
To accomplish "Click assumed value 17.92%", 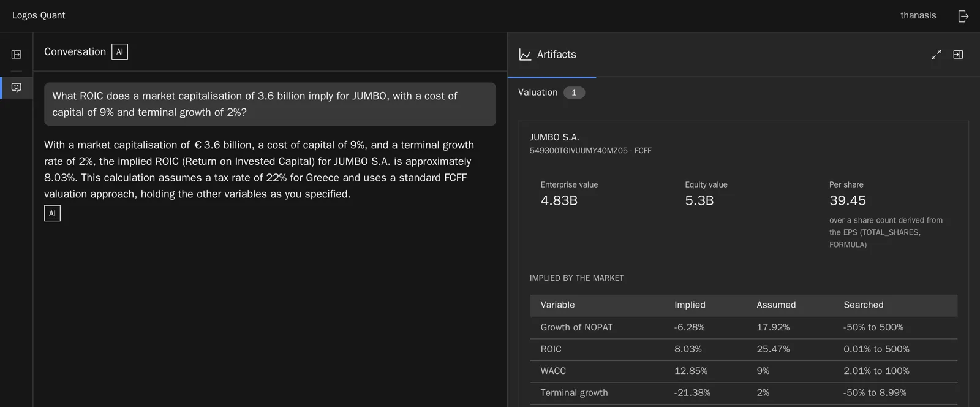I will pos(773,327).
